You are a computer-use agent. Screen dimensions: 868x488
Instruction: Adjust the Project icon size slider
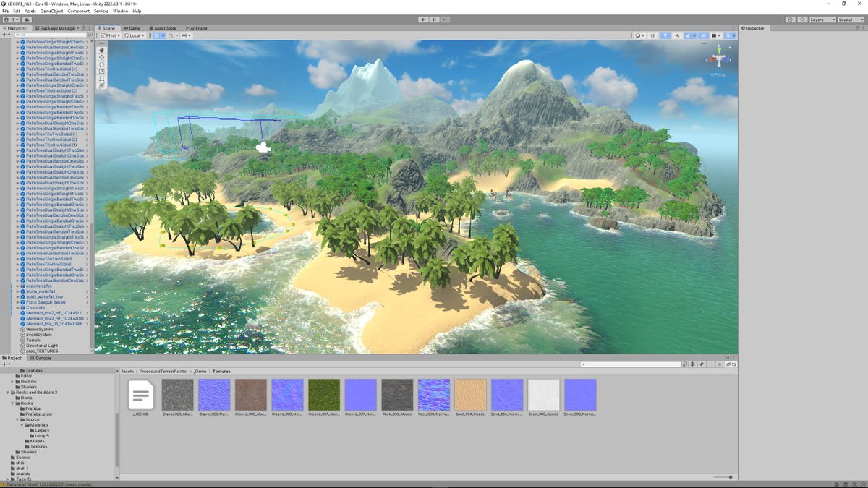tap(723, 477)
